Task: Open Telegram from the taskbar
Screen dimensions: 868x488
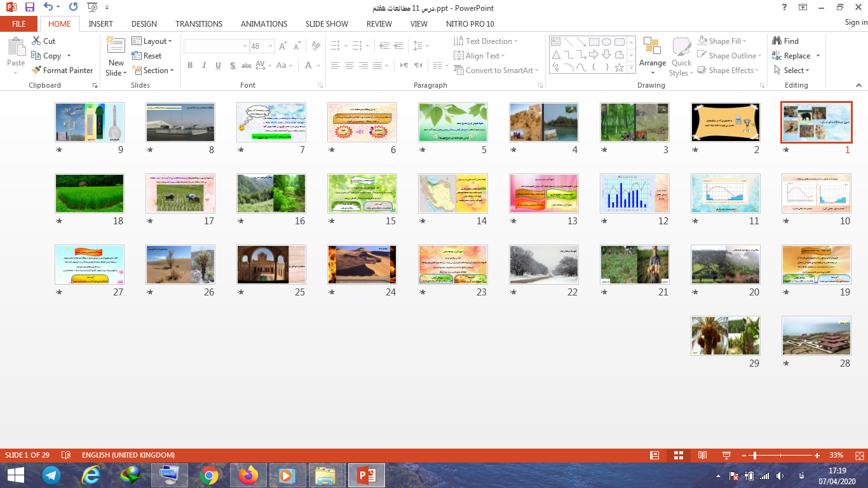Action: click(51, 475)
